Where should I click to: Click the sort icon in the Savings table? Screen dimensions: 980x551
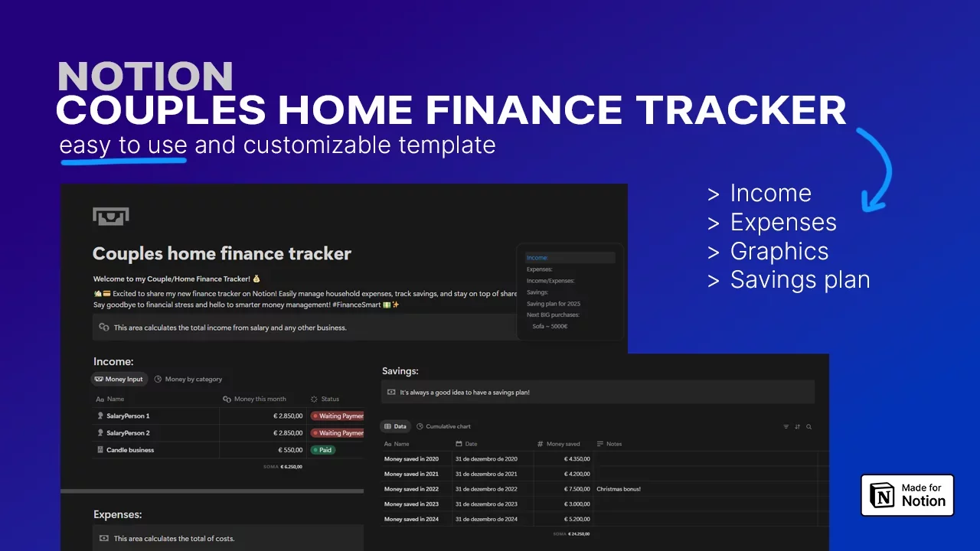[797, 427]
